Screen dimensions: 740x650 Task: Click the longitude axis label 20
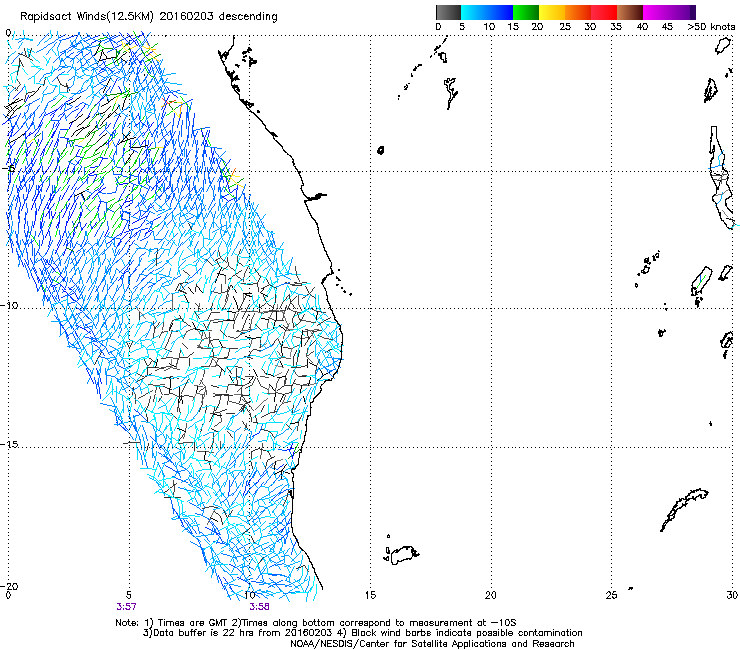click(491, 595)
